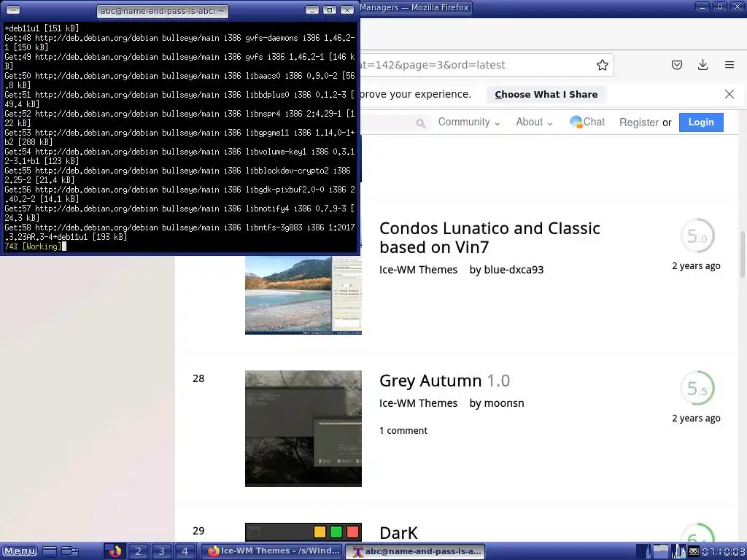Click '2 years ago' under the Grey Autumn rating

(x=696, y=418)
